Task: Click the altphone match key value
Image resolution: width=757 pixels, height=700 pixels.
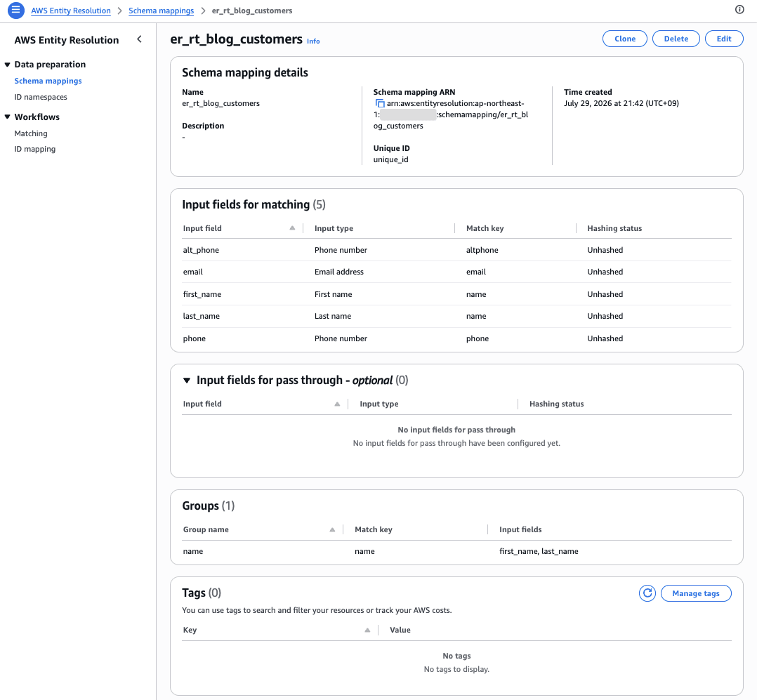Action: [x=482, y=250]
